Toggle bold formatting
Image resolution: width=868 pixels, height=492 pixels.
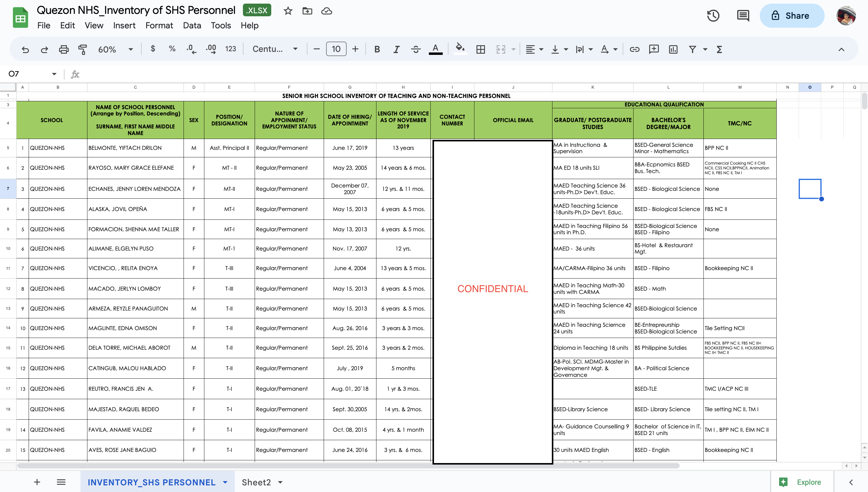[x=377, y=49]
